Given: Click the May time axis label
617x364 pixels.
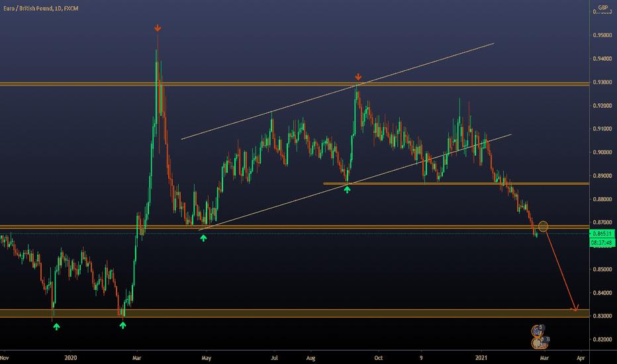Looking at the screenshot, I should pyautogui.click(x=206, y=357).
